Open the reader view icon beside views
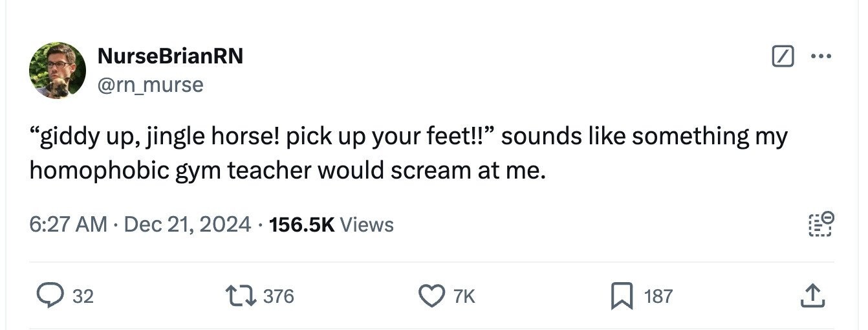Image resolution: width=868 pixels, height=330 pixels. 820,225
